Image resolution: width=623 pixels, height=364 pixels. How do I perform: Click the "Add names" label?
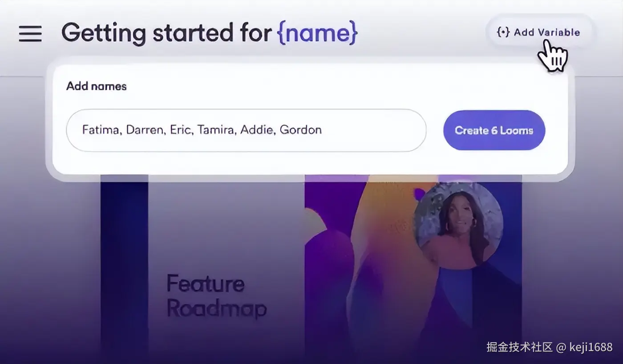point(97,86)
